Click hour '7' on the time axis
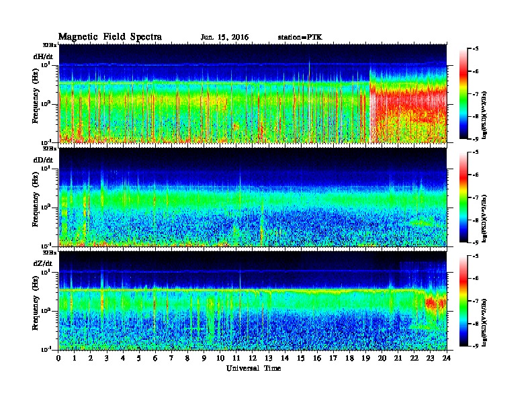The height and width of the screenshot is (411, 532). click(172, 358)
